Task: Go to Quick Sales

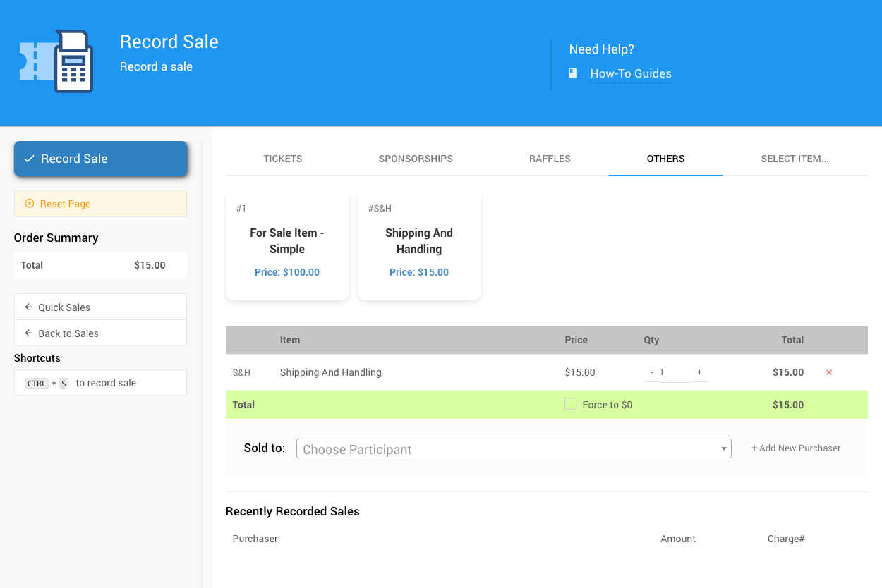Action: click(x=100, y=307)
